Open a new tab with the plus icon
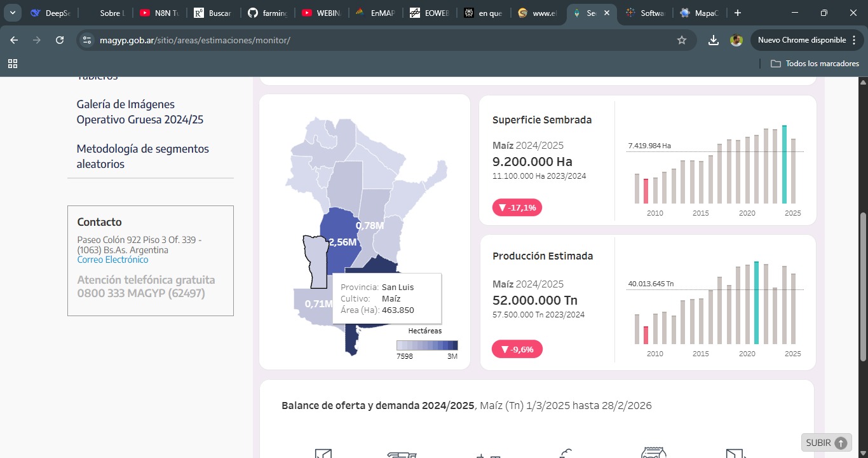Image resolution: width=868 pixels, height=458 pixels. point(737,13)
